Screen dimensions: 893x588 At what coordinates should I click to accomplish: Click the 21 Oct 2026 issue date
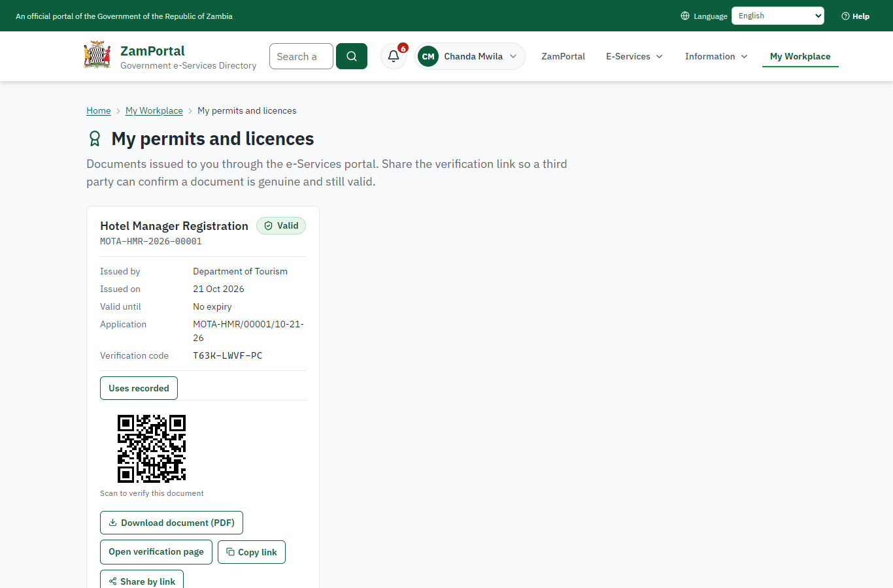(218, 289)
